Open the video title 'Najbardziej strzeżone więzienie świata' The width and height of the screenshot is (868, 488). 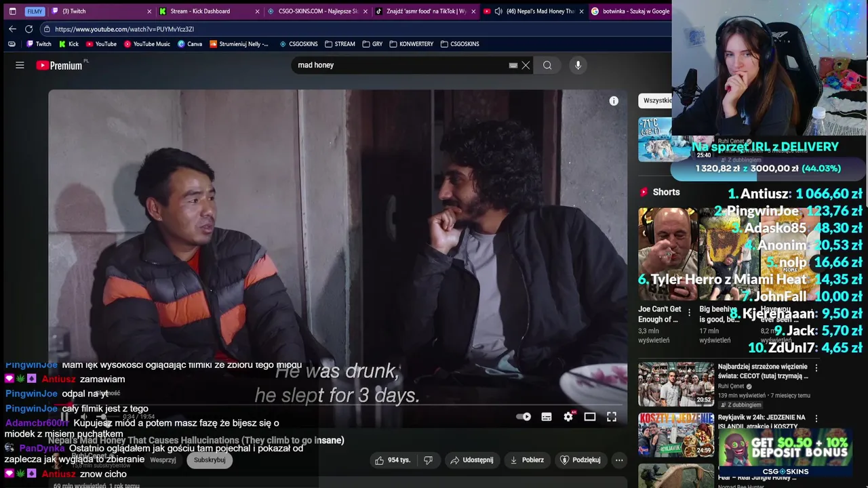pos(763,371)
